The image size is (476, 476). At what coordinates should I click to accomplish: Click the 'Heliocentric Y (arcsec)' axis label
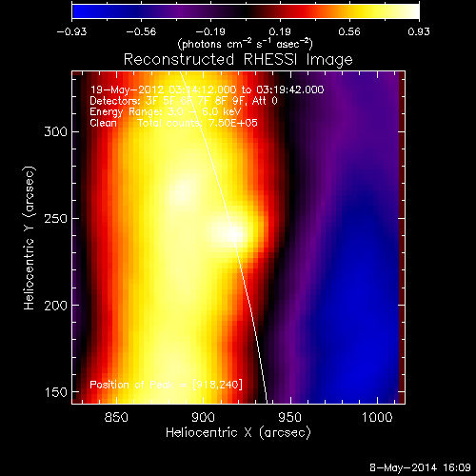[30, 238]
